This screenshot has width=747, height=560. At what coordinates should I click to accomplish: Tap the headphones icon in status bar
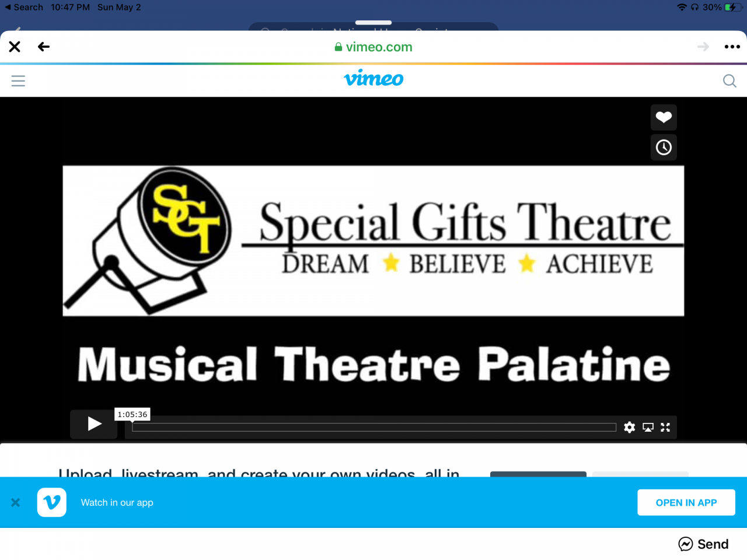(x=694, y=7)
